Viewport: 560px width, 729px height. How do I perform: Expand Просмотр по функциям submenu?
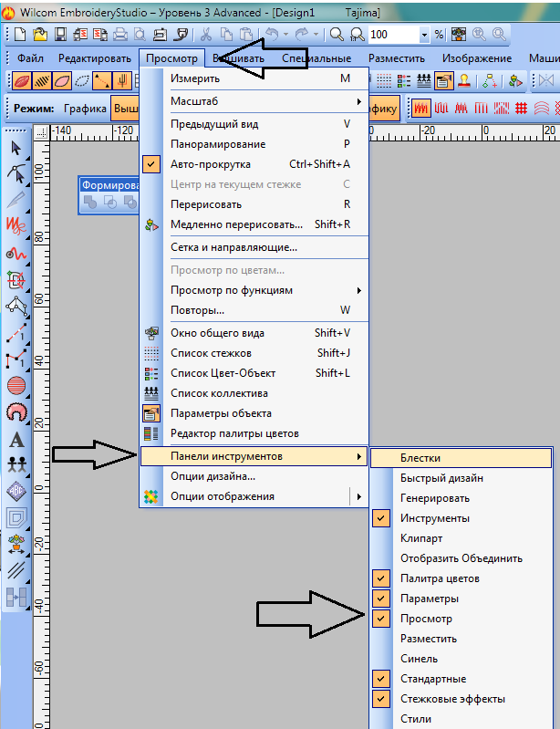point(254,290)
